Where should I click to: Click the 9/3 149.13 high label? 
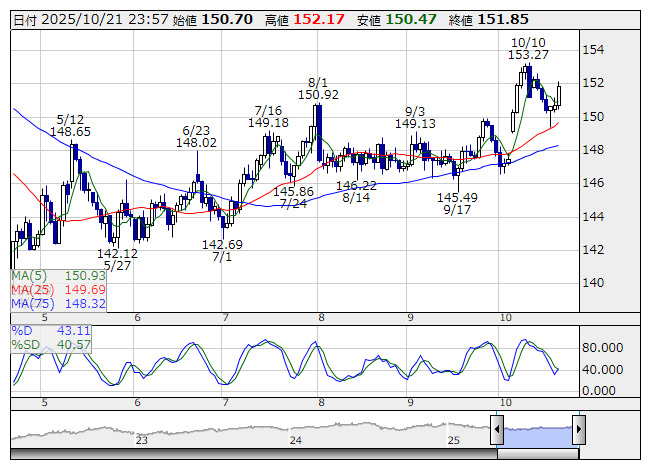pyautogui.click(x=415, y=117)
